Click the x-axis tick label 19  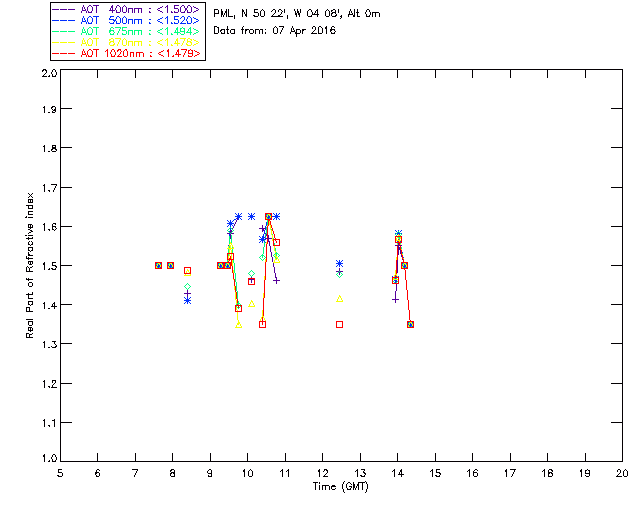pos(585,473)
